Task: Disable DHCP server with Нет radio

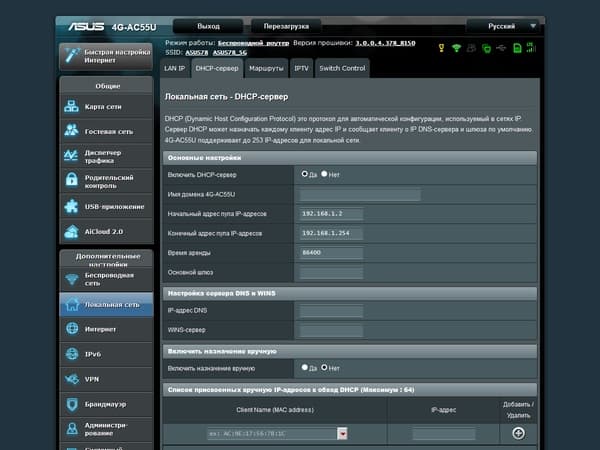Action: 324,174
